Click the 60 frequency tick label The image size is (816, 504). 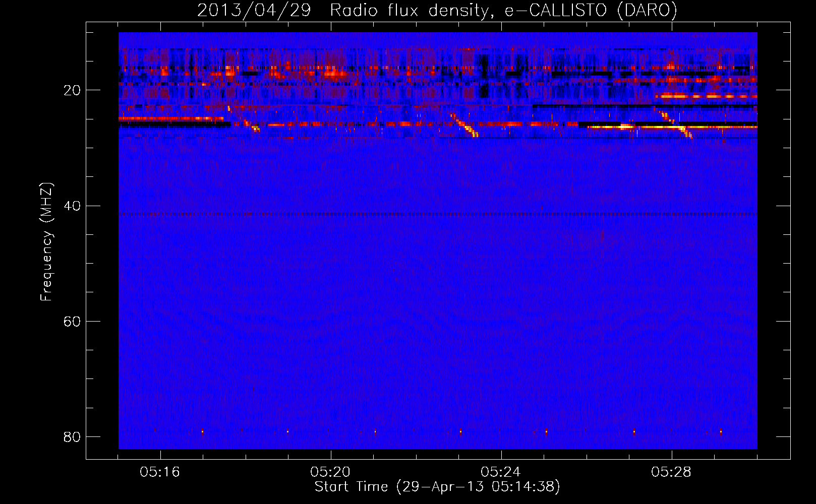[72, 322]
